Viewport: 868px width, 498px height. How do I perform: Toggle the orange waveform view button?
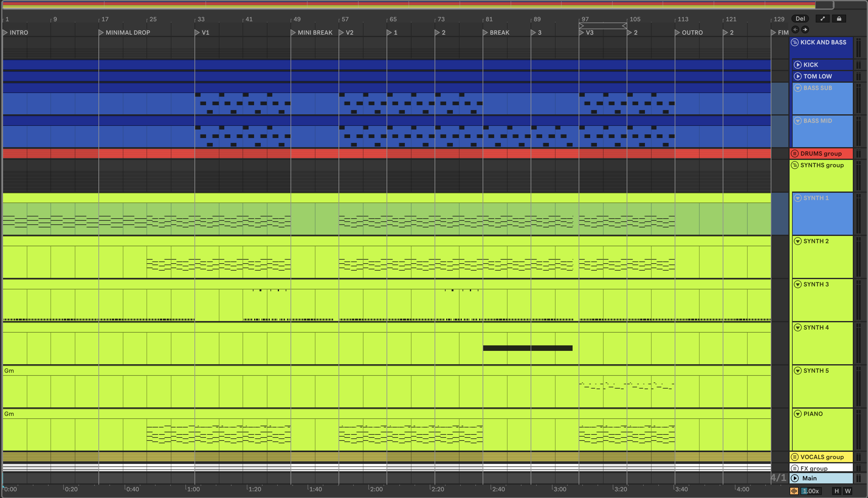(x=794, y=491)
